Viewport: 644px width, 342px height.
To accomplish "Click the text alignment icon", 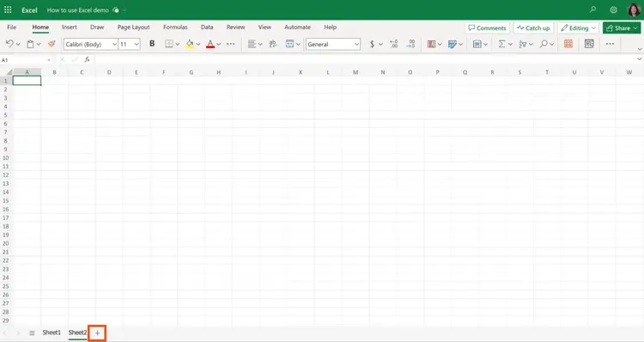I will 252,44.
